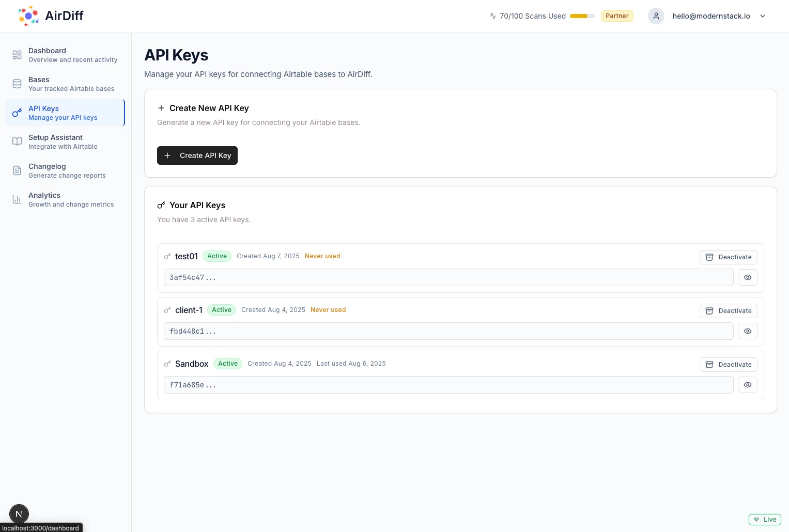Click the Sandbox key field f71a685e...
The height and width of the screenshot is (532, 789).
click(448, 385)
